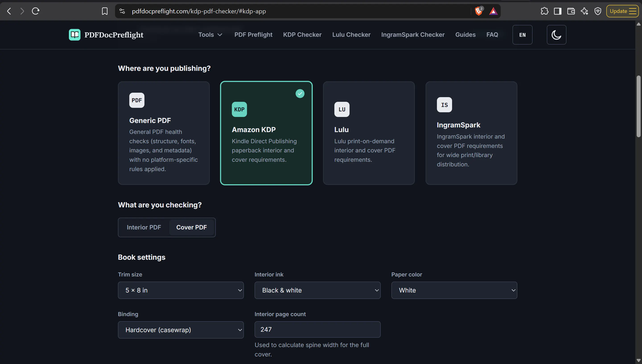Expand the Tools menu dropdown
642x364 pixels.
coord(210,35)
